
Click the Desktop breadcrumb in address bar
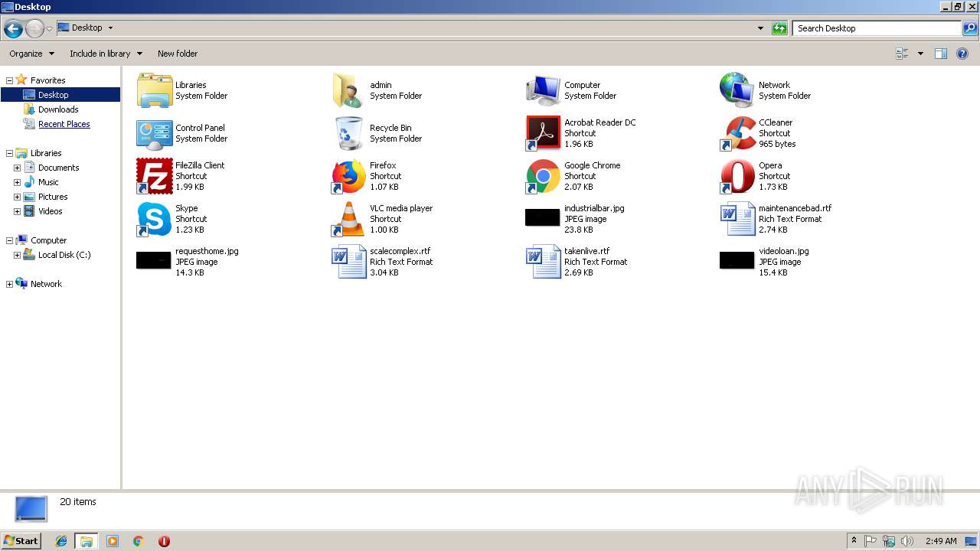tap(87, 28)
